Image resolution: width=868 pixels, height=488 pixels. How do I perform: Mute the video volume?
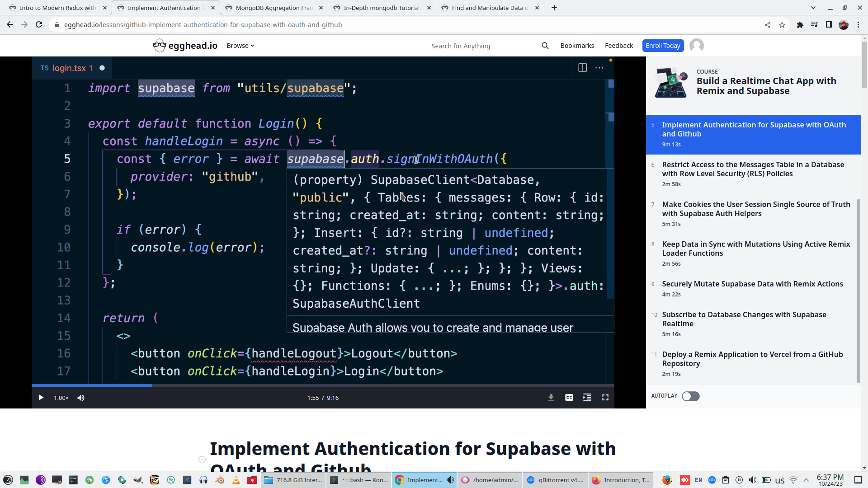[x=81, y=398]
